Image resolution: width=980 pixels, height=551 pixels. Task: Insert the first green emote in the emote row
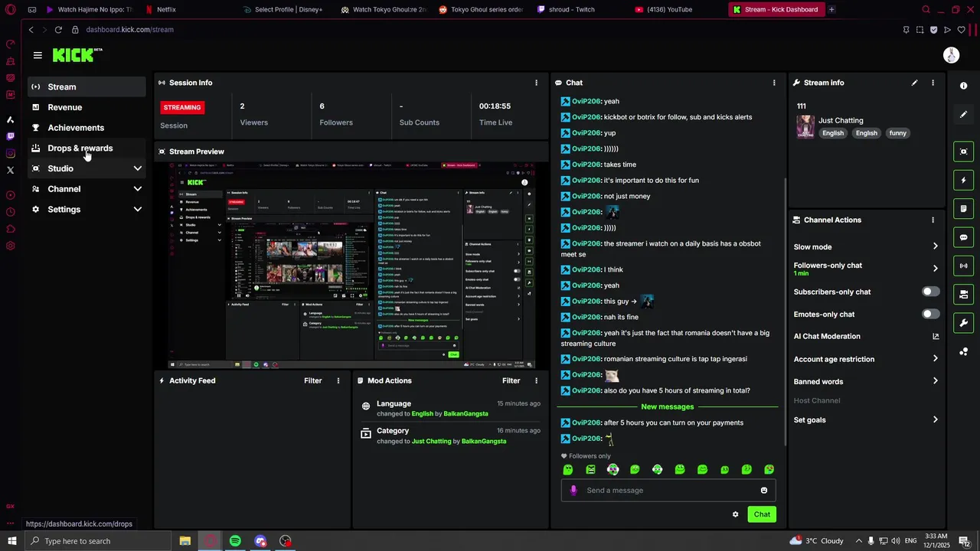point(568,470)
